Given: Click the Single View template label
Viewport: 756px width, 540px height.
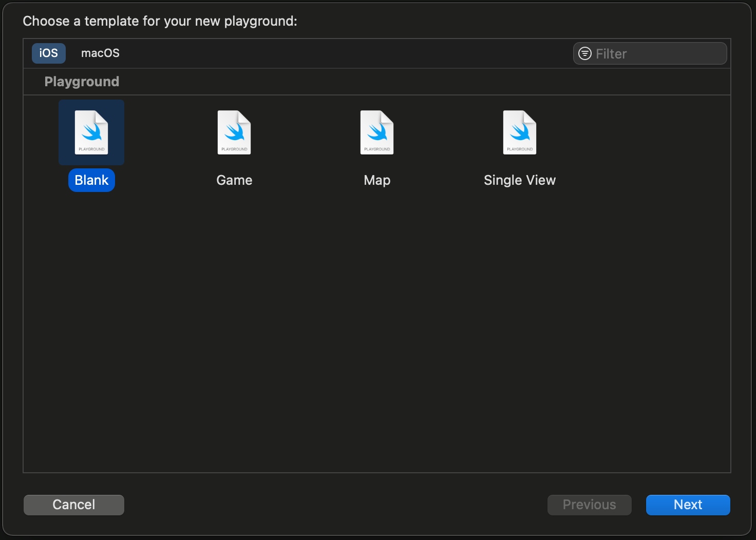Looking at the screenshot, I should click(520, 181).
